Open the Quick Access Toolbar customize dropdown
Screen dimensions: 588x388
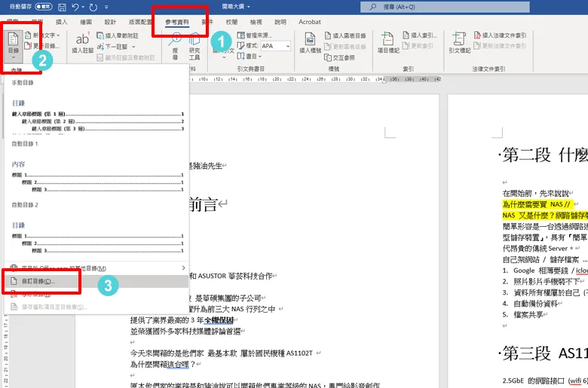click(x=106, y=7)
